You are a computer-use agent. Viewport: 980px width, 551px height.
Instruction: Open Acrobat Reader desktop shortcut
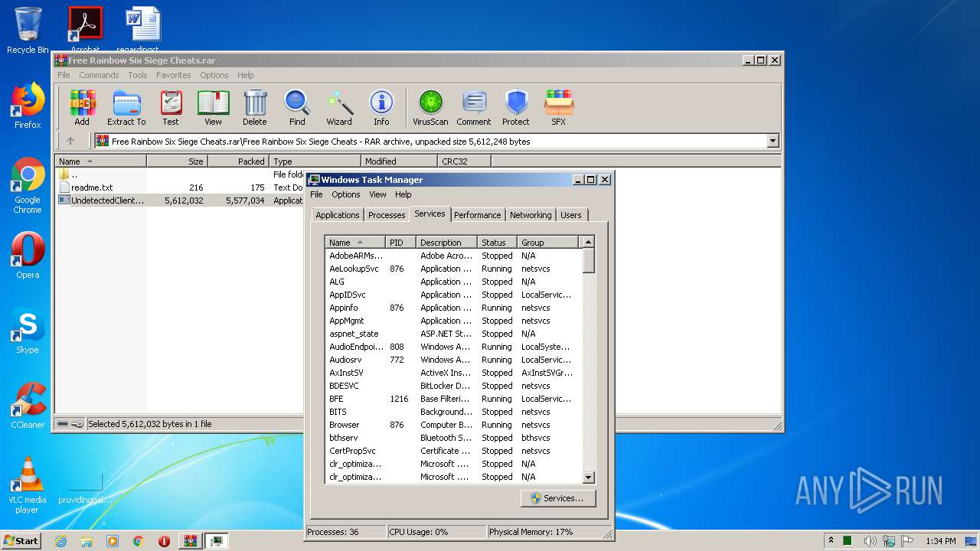(x=85, y=31)
